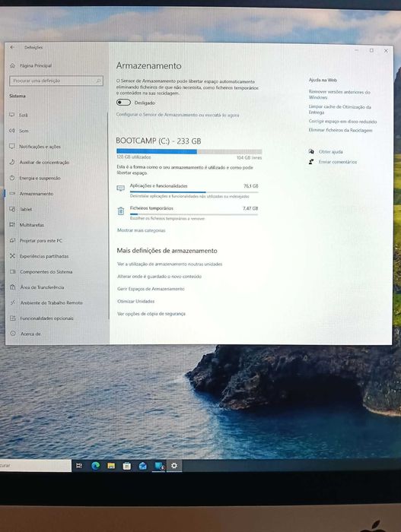The width and height of the screenshot is (401, 532).
Task: Open the Acerca de info icon
Action: tap(13, 334)
